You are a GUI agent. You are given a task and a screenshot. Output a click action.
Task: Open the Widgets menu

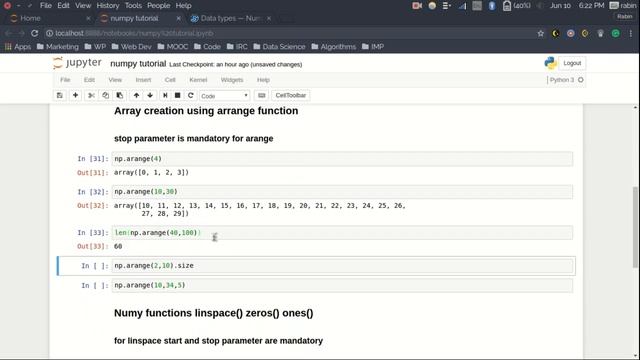click(x=232, y=80)
